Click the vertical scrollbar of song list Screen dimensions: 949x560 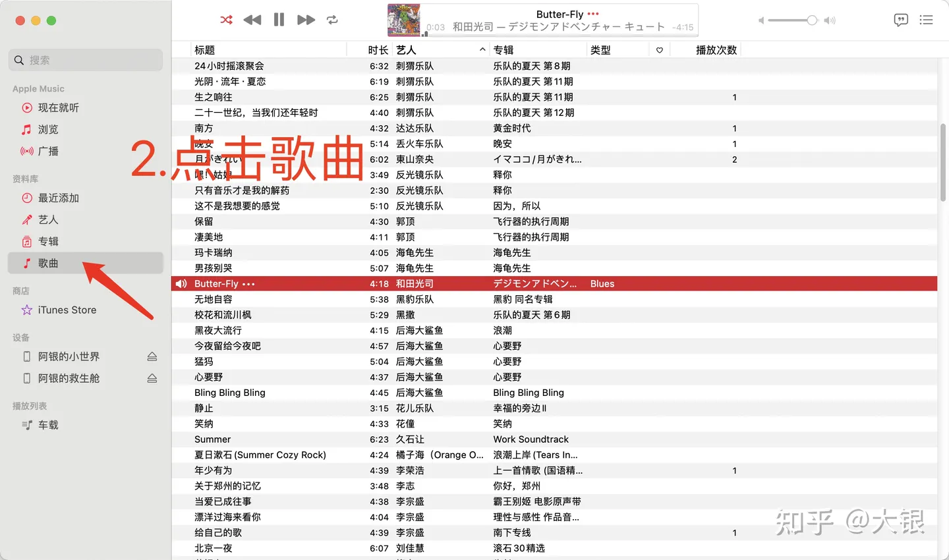(x=943, y=161)
